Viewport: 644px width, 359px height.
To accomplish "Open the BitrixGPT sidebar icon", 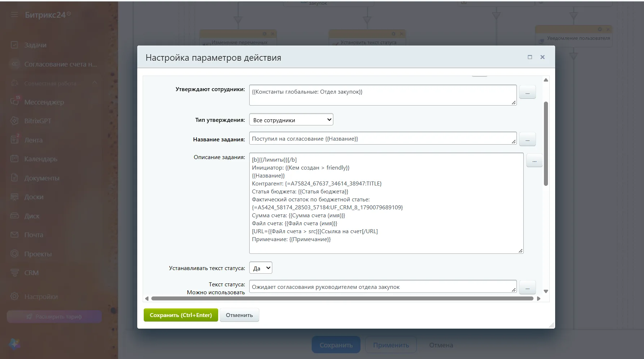I will click(14, 121).
